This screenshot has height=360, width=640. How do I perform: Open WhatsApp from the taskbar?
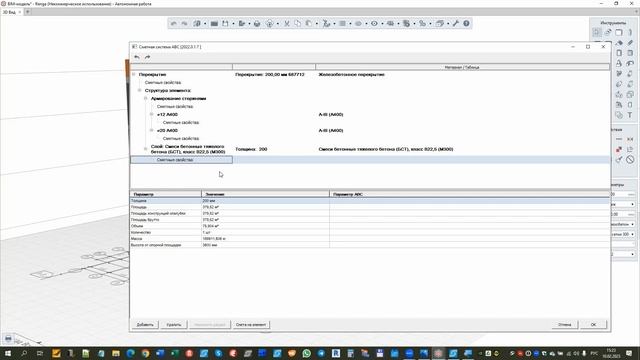[307, 353]
